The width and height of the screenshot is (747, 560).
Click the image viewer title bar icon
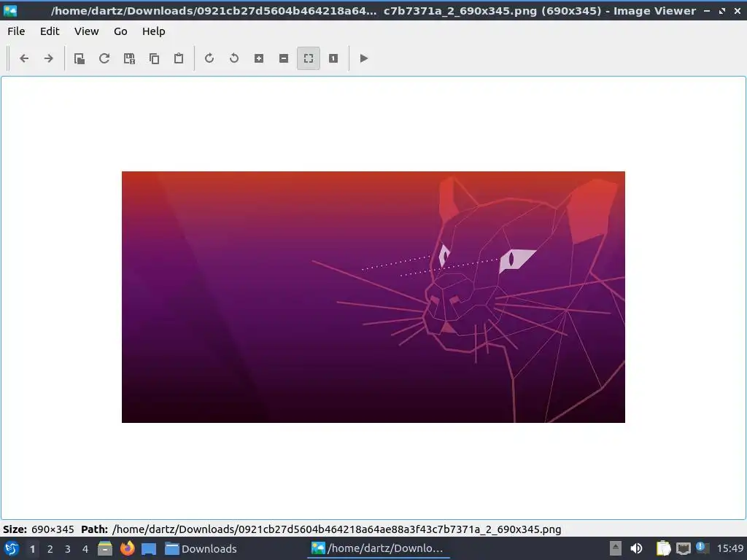click(10, 10)
